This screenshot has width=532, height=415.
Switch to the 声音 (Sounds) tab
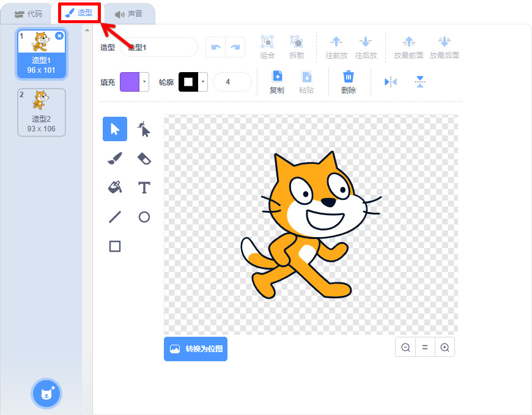click(x=129, y=14)
